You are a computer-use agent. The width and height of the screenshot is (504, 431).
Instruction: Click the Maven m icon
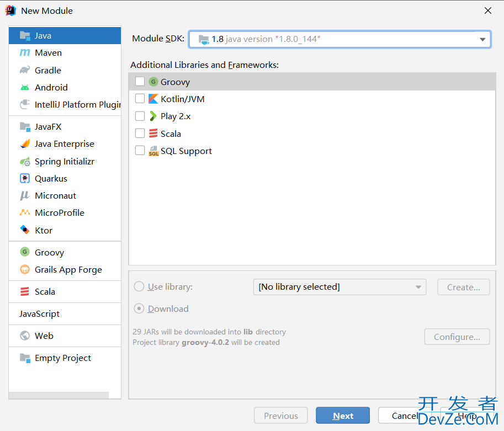click(x=25, y=52)
